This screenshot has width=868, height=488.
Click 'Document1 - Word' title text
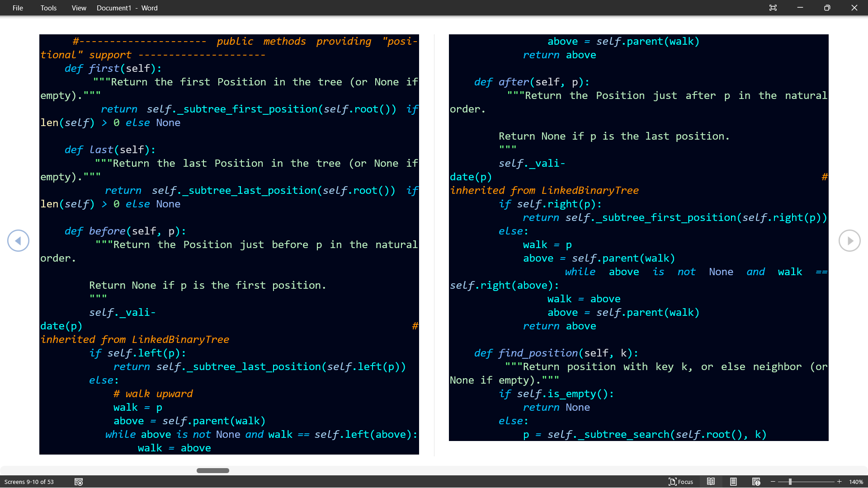coord(127,8)
